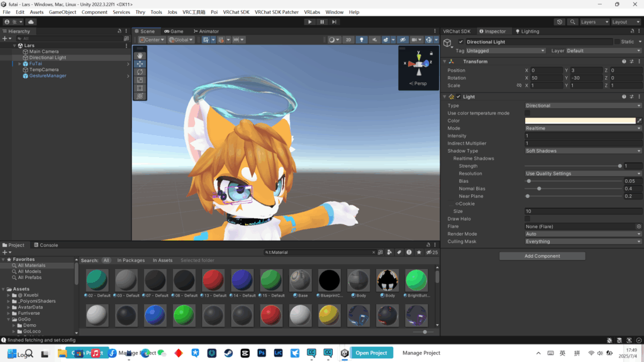
Task: Toggle scene effects skybox icon
Action: [386, 40]
